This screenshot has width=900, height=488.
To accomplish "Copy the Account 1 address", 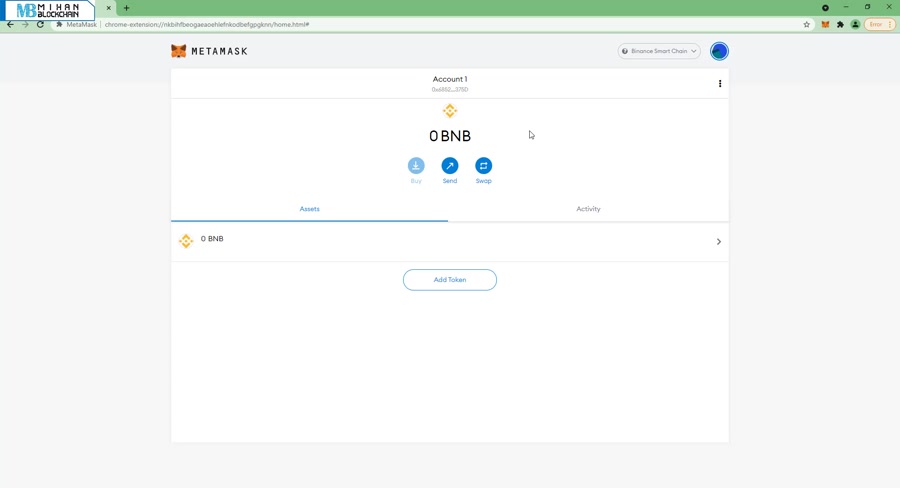I will 450,90.
